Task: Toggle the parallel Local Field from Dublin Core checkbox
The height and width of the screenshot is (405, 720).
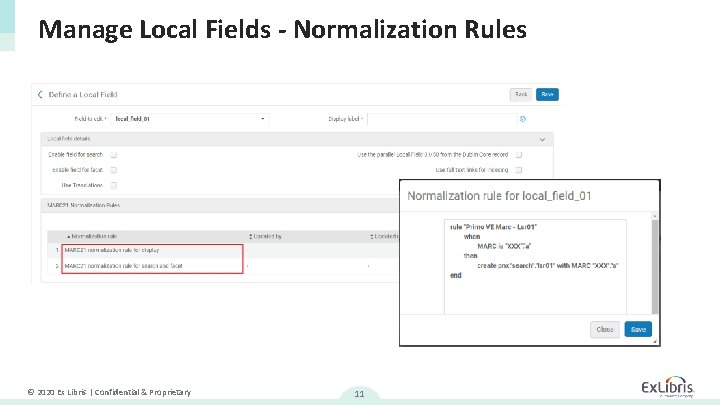Action: pyautogui.click(x=519, y=155)
